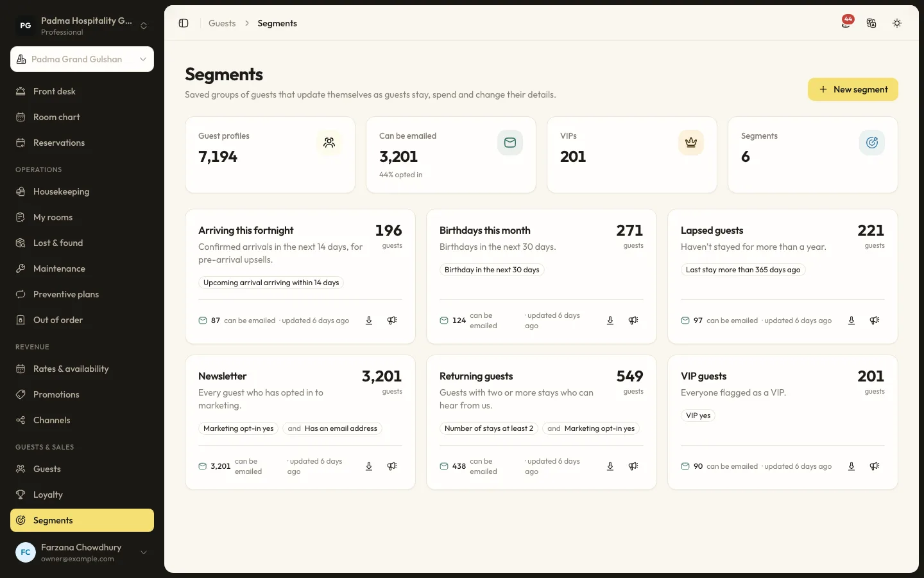
Task: Open Preventive plans
Action: pos(82,294)
